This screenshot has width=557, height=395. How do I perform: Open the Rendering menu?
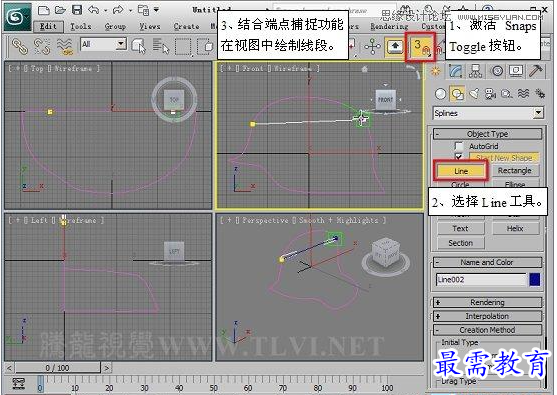coord(389,26)
